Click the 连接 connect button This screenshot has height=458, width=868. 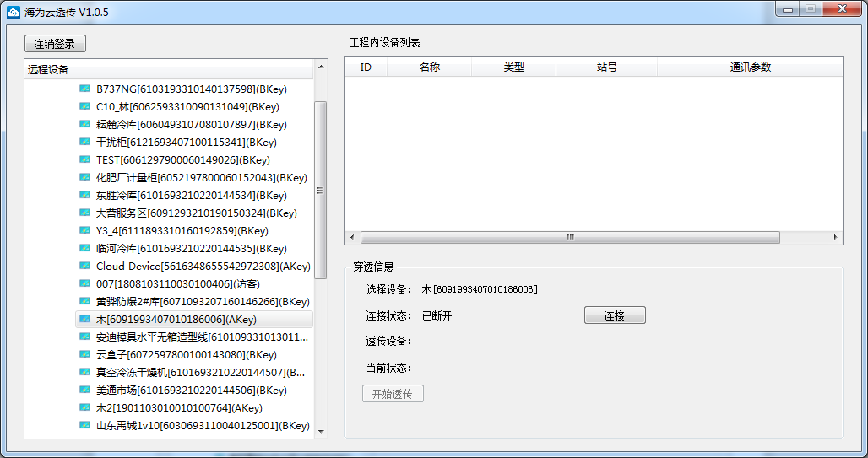tap(615, 315)
